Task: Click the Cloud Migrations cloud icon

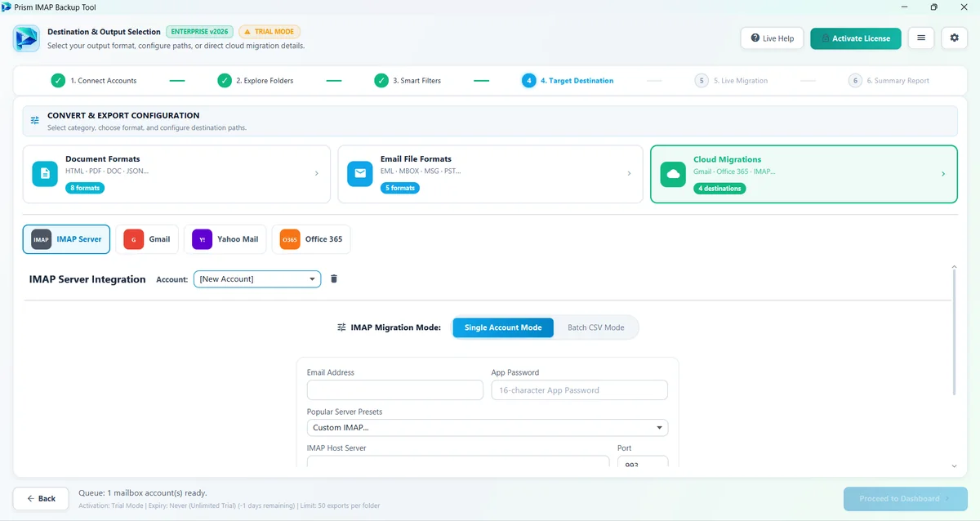Action: click(673, 174)
